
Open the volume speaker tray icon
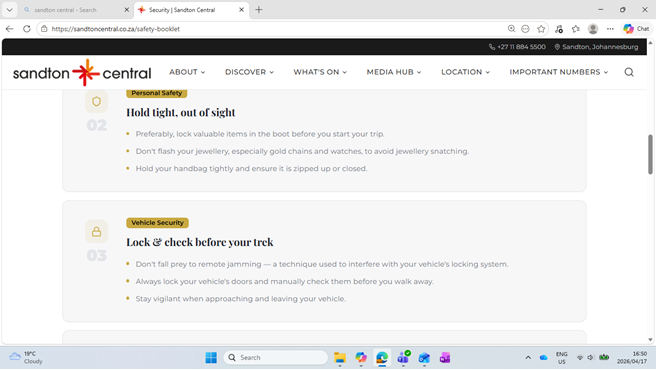pyautogui.click(x=590, y=357)
